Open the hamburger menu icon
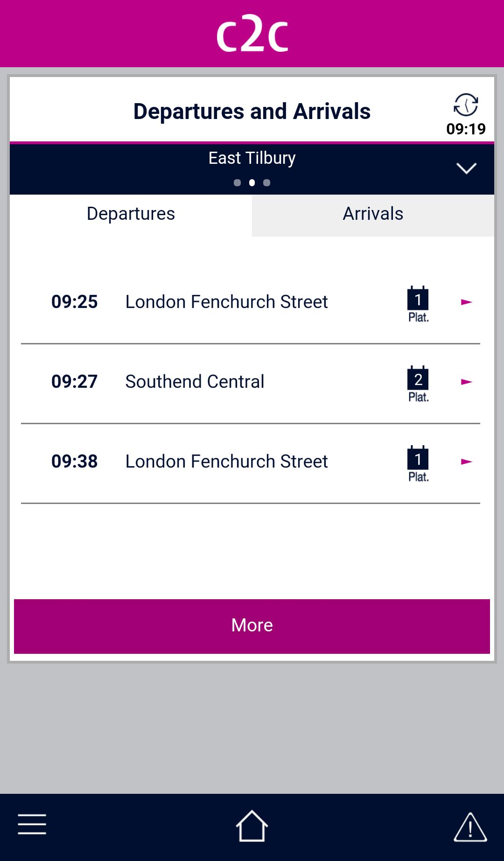Viewport: 504px width, 861px height. [32, 824]
